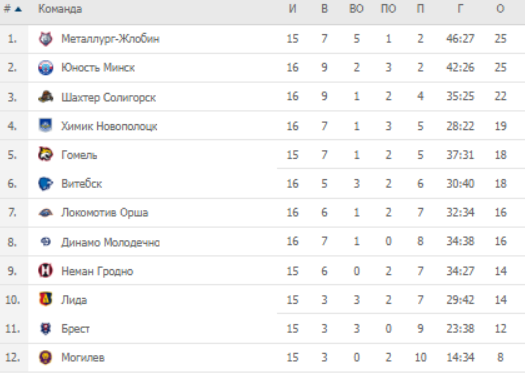Click the Брест team logo
525x381 pixels.
pos(46,328)
